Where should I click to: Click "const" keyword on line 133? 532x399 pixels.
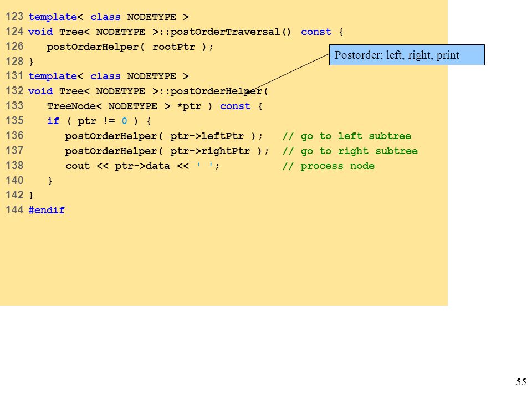(x=235, y=106)
